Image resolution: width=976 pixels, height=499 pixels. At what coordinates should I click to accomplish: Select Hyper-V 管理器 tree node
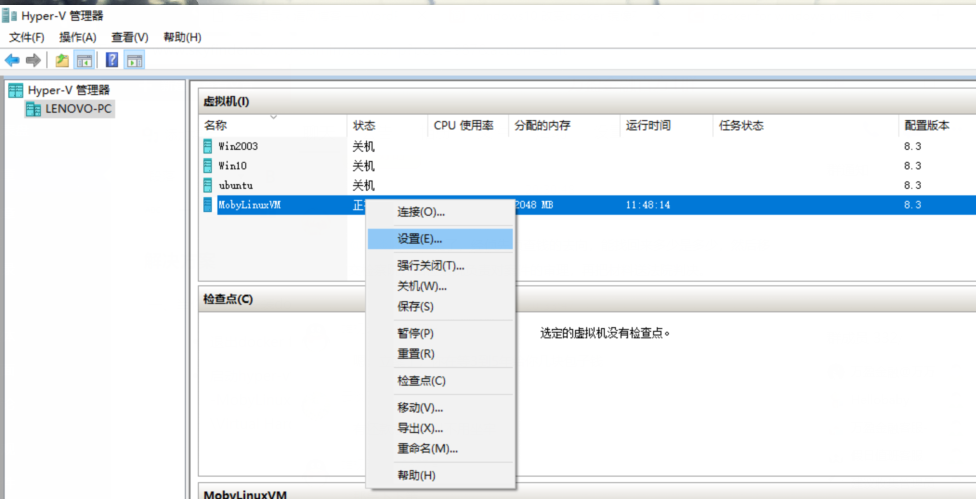(x=68, y=90)
